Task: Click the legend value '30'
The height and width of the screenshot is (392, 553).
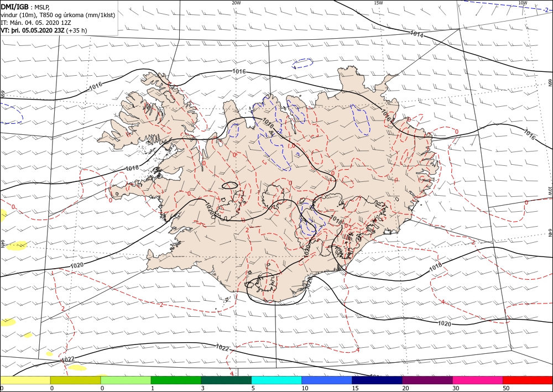Action: tap(456, 388)
